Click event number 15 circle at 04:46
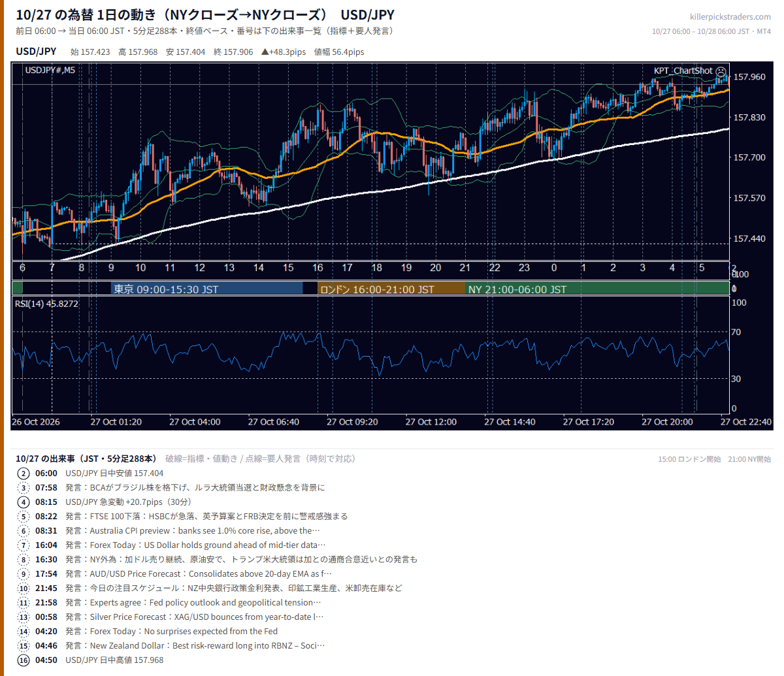The image size is (784, 676). coord(24,646)
